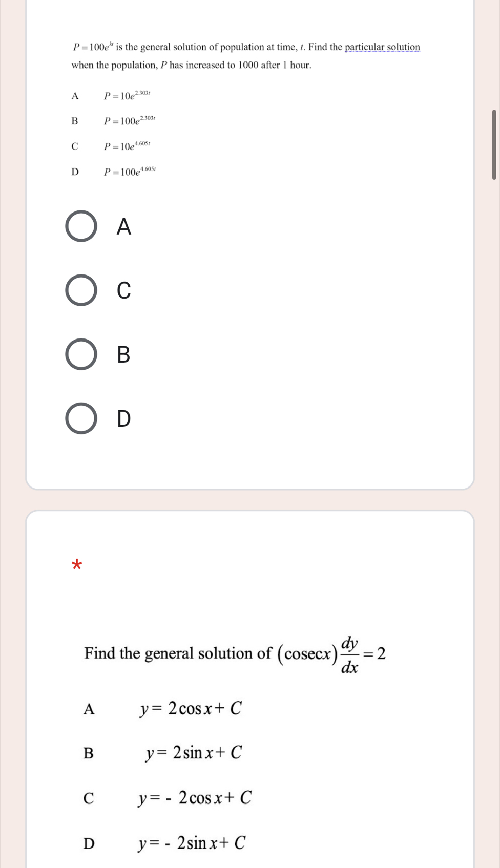Click answer C: y = -2cosx + C
Screen dimensions: 500x868
(x=195, y=798)
